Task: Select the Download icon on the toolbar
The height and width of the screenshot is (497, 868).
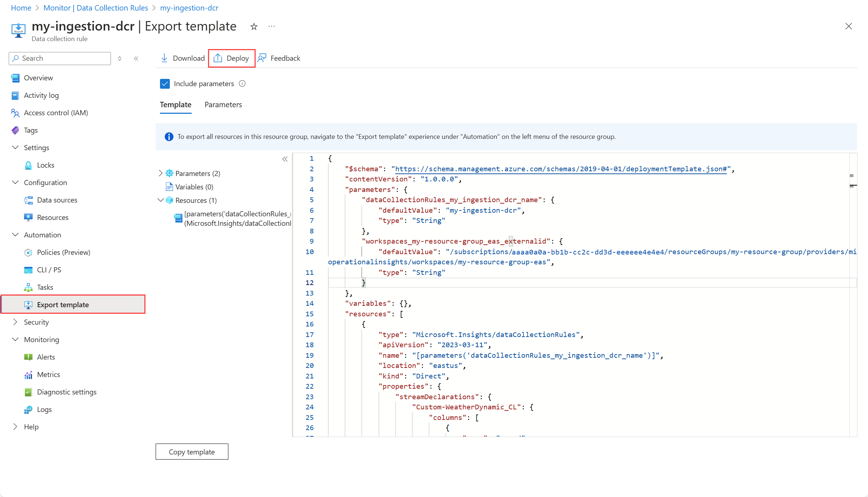Action: pos(165,58)
